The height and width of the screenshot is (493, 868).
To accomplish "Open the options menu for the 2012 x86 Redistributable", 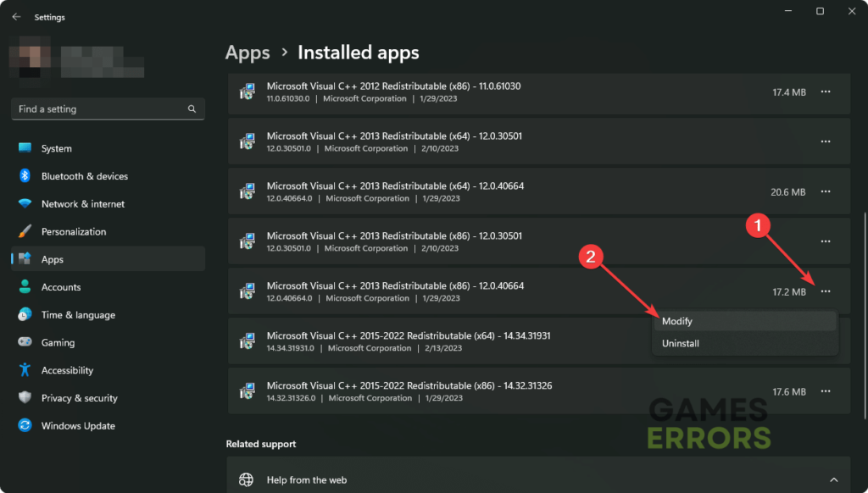I will pyautogui.click(x=826, y=92).
